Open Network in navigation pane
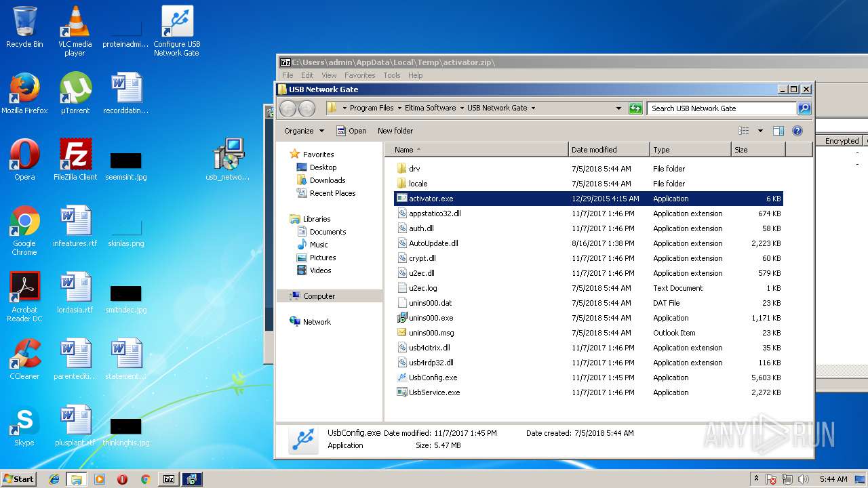This screenshot has height=488, width=868. click(317, 322)
